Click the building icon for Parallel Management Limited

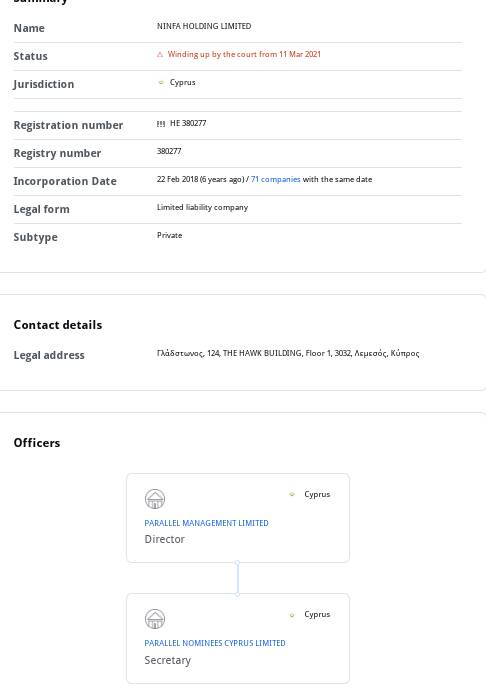click(x=155, y=499)
